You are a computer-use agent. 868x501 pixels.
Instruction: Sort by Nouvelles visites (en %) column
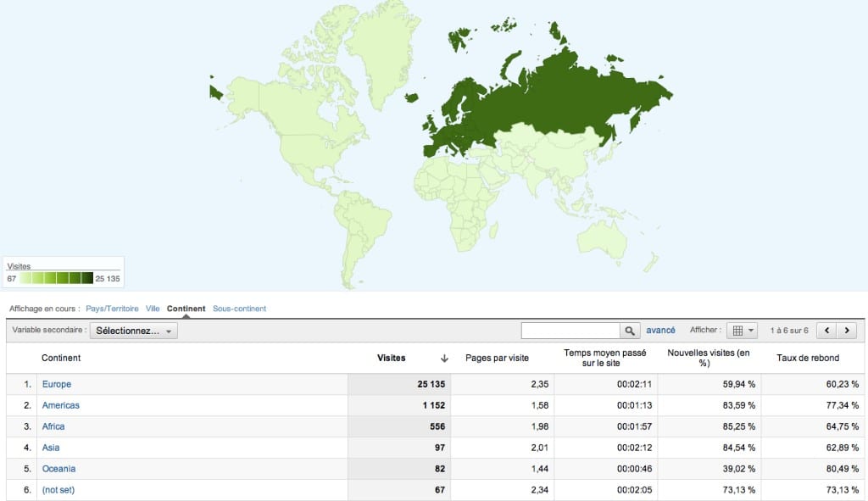[x=708, y=358]
